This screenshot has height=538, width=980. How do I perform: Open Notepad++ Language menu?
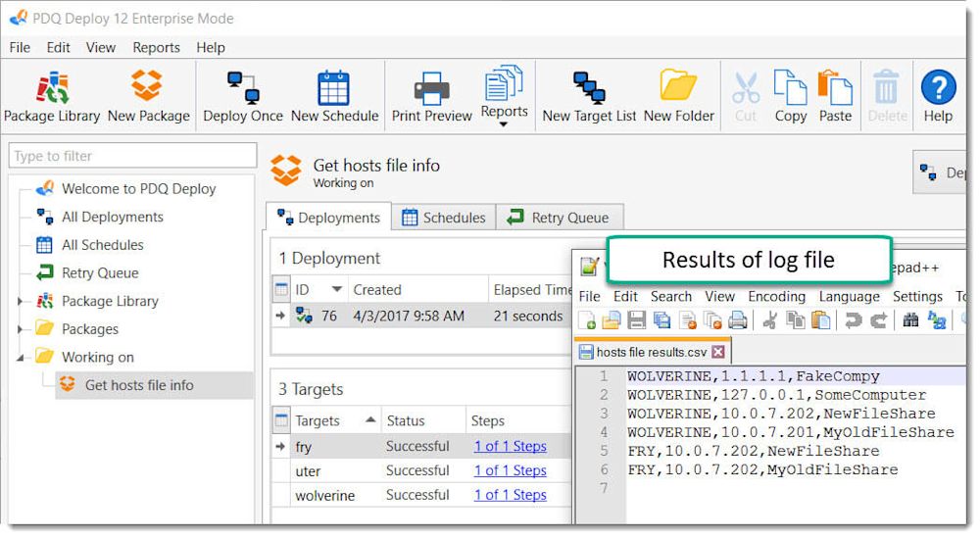tap(849, 296)
